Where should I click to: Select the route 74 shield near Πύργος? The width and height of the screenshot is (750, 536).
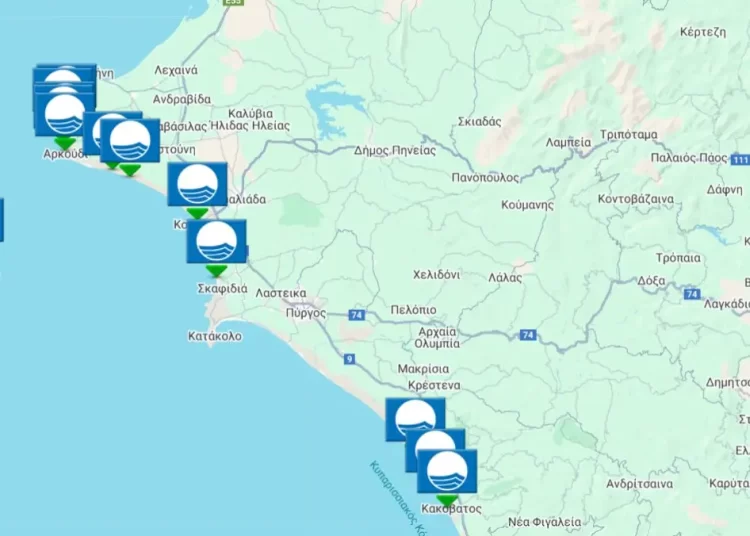tap(356, 315)
